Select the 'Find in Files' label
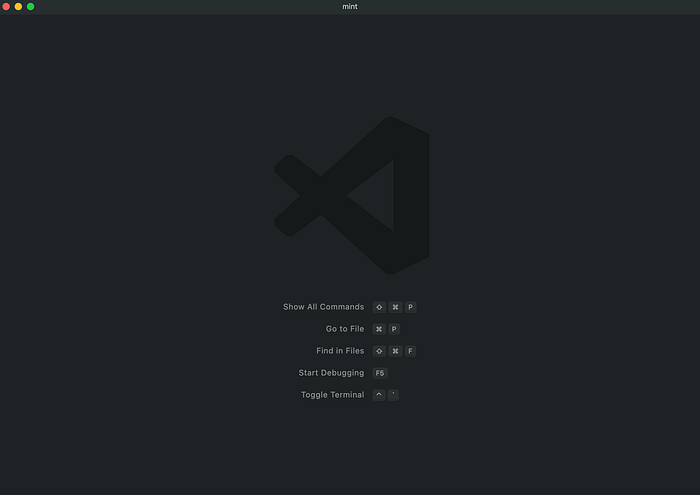Viewport: 700px width, 495px height. coord(340,350)
